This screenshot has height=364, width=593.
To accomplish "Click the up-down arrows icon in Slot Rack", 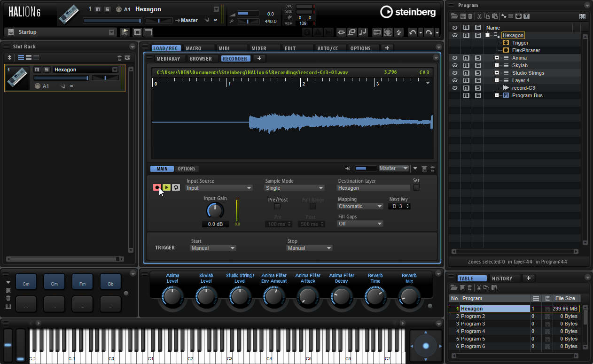I will pos(9,58).
